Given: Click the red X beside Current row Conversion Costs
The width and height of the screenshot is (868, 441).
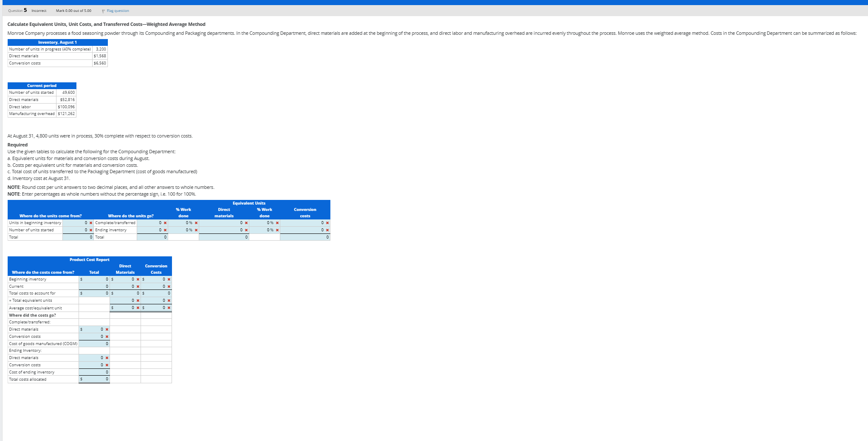Looking at the screenshot, I should pyautogui.click(x=169, y=287).
